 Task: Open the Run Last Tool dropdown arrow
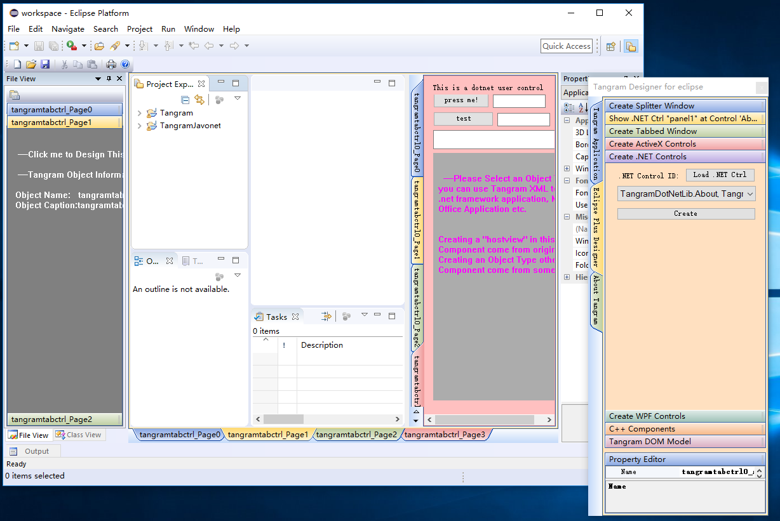(x=84, y=46)
